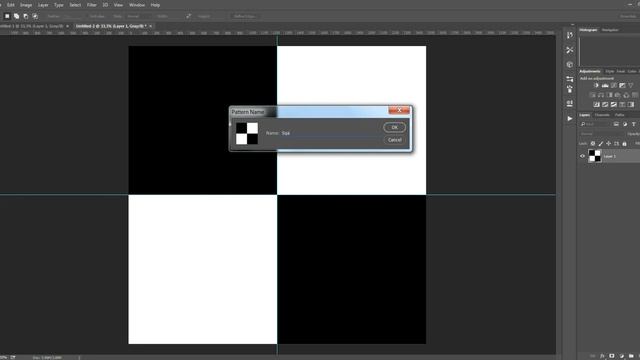Open the Layer menu
640x360 pixels.
point(43,5)
